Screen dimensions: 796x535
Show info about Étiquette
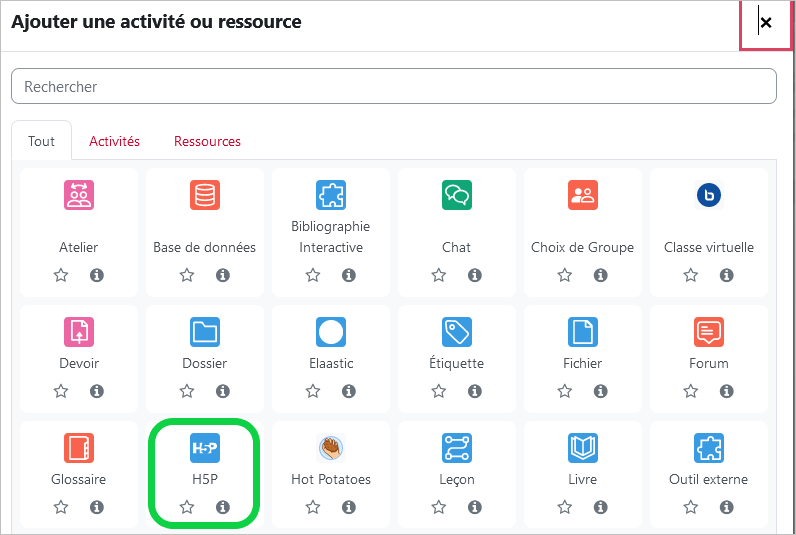click(x=475, y=391)
